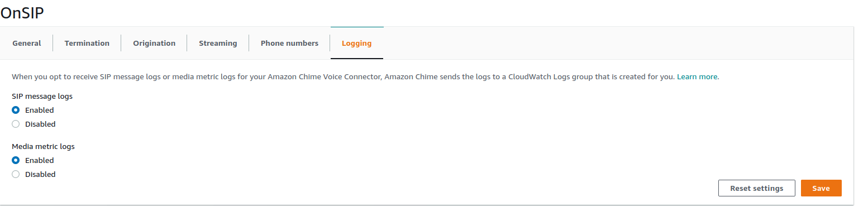Click the active Logging tab
This screenshot has width=868, height=221.
click(x=357, y=43)
